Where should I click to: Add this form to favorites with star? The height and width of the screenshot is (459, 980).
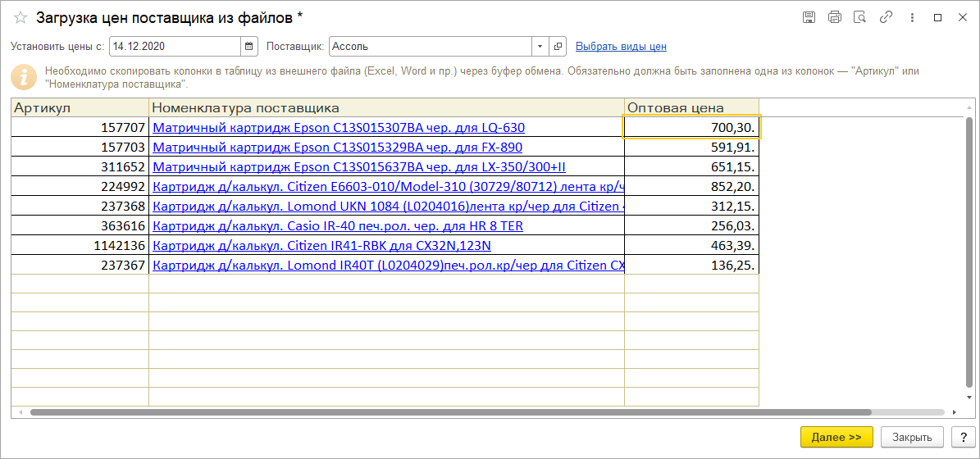click(21, 17)
